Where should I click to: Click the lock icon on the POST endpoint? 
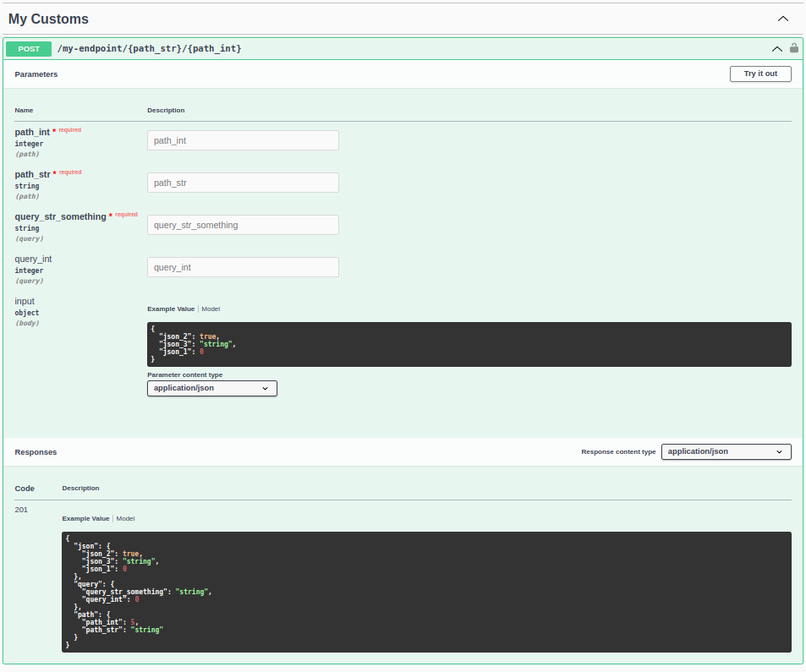(793, 48)
